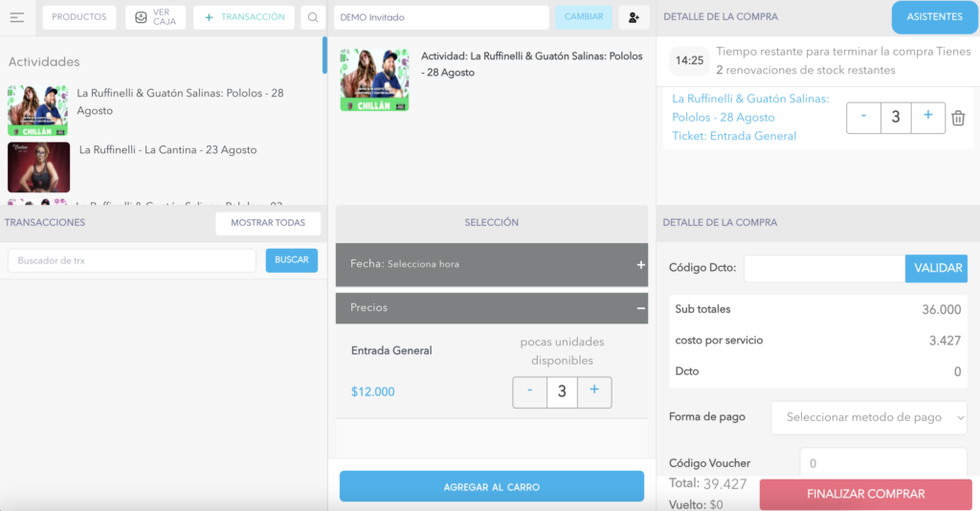Screen dimensions: 980x511
Task: Click the Total: 39.427 text
Action: (707, 483)
